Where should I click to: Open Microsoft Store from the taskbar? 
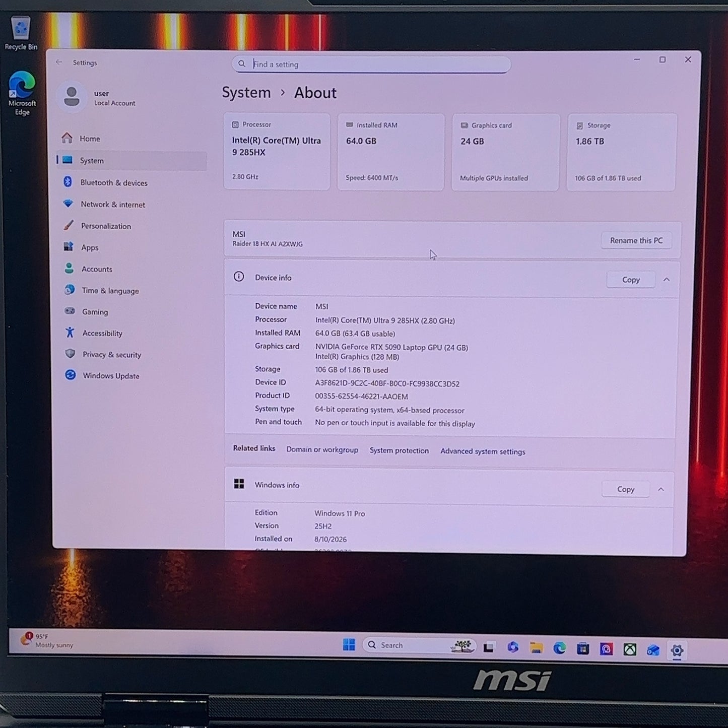click(583, 649)
